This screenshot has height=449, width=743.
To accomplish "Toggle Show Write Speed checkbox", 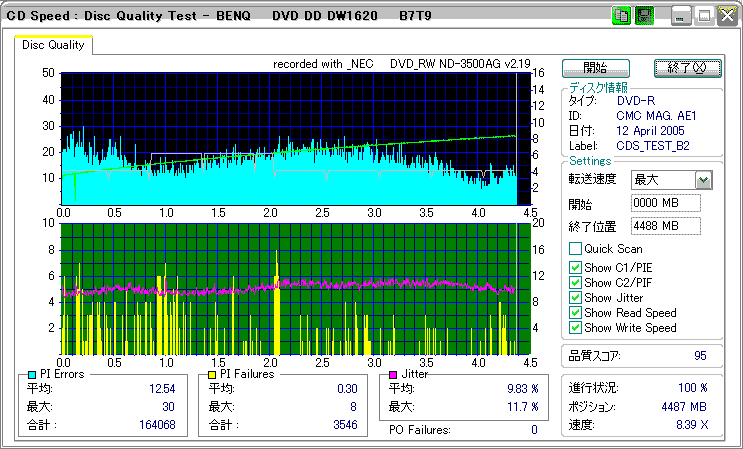I will [x=575, y=327].
